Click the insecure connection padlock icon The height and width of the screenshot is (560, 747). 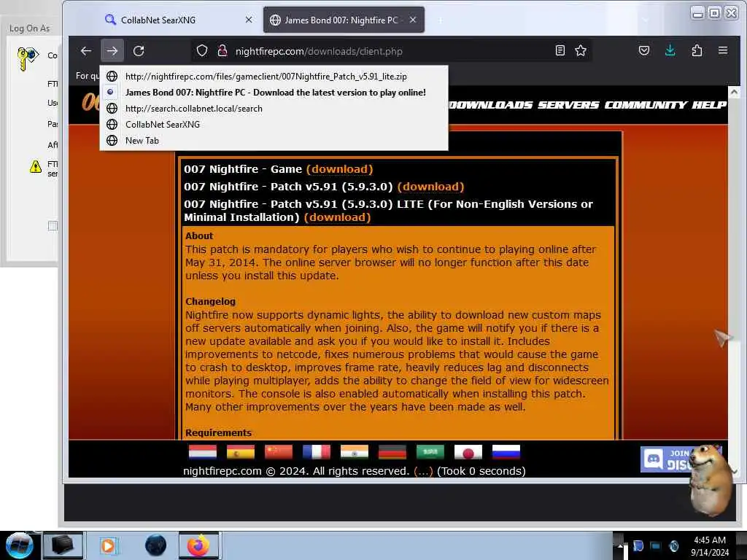tap(222, 51)
